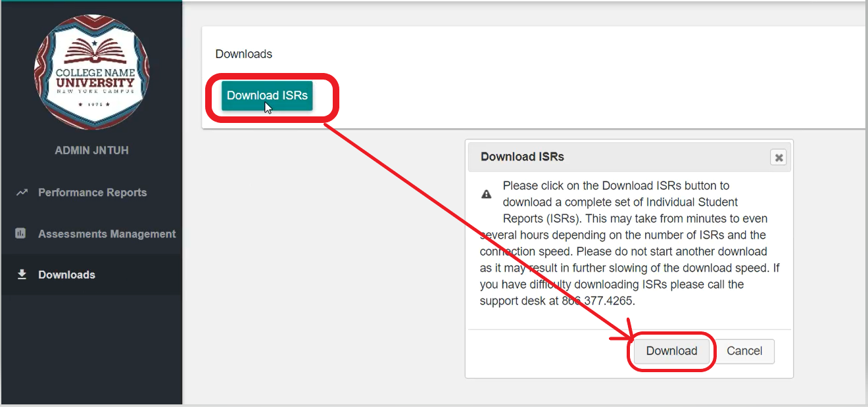Click the Downloads arrow icon in sidebar

click(x=22, y=274)
